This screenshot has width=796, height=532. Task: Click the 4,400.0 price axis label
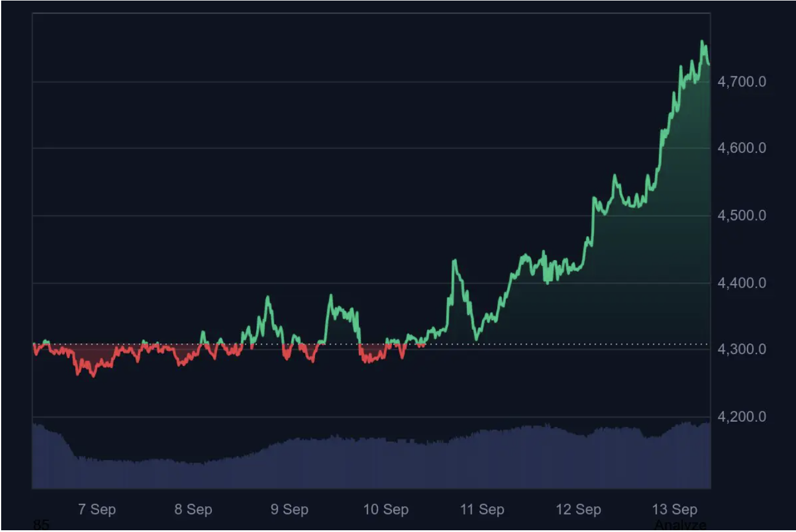pos(742,283)
